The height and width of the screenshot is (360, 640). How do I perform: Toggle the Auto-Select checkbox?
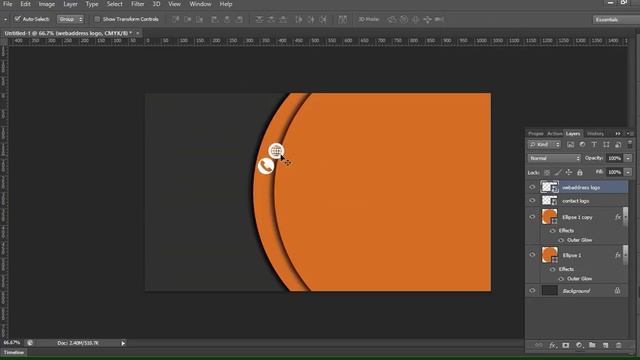tap(18, 19)
